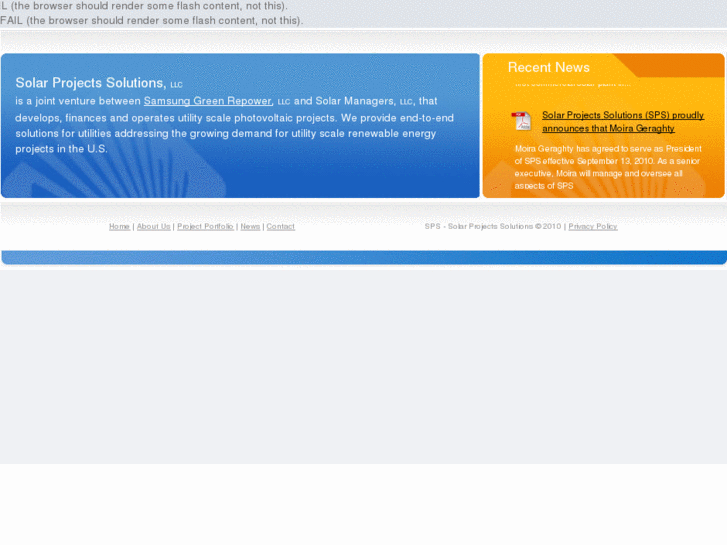
Task: Go to the Home footer link
Action: tap(119, 226)
